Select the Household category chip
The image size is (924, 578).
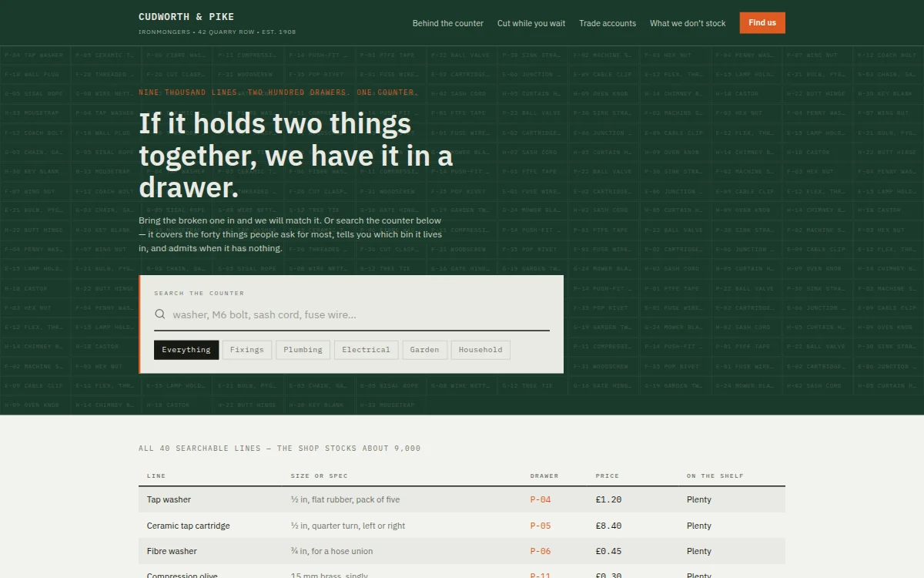[x=480, y=350]
